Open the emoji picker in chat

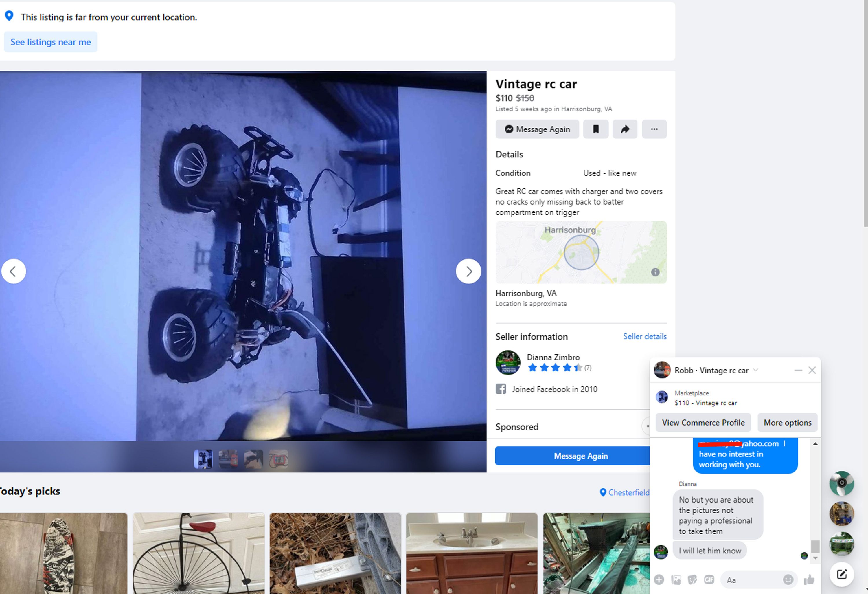point(788,580)
